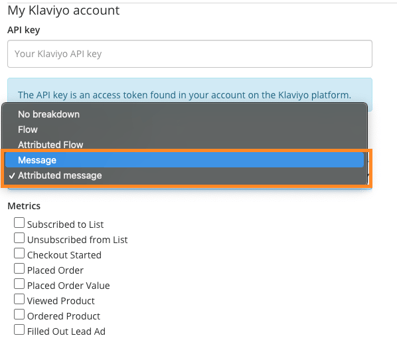
Task: Click the Metrics section heading
Action: pyautogui.click(x=24, y=206)
